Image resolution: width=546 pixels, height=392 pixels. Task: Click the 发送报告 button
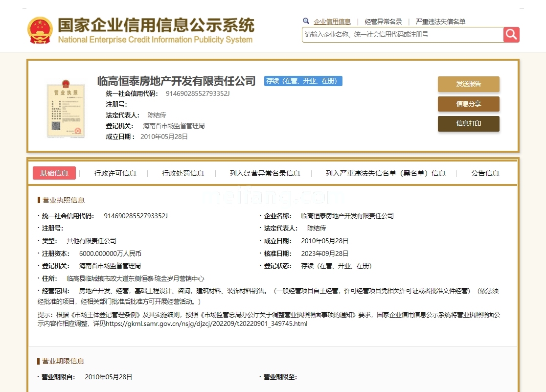coord(468,84)
